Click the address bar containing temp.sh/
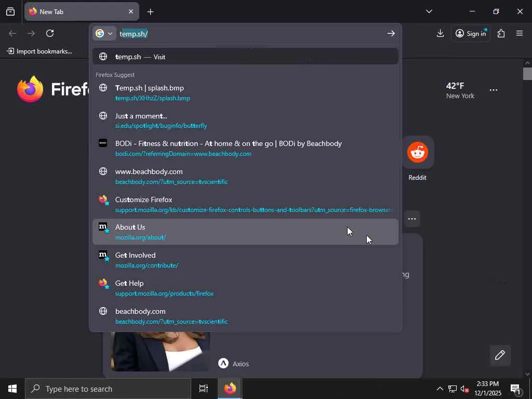Image resolution: width=532 pixels, height=399 pixels. coord(251,34)
